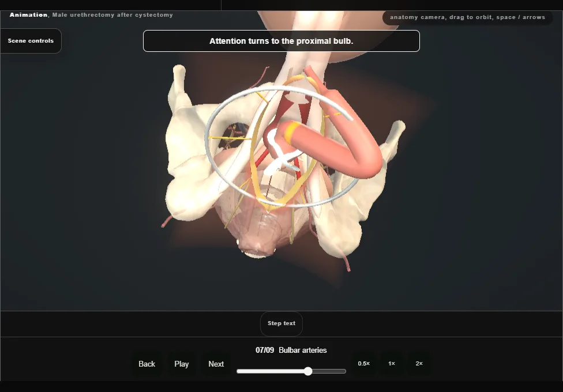The width and height of the screenshot is (563, 392).
Task: Set playback speed to 0.5×
Action: coord(364,364)
